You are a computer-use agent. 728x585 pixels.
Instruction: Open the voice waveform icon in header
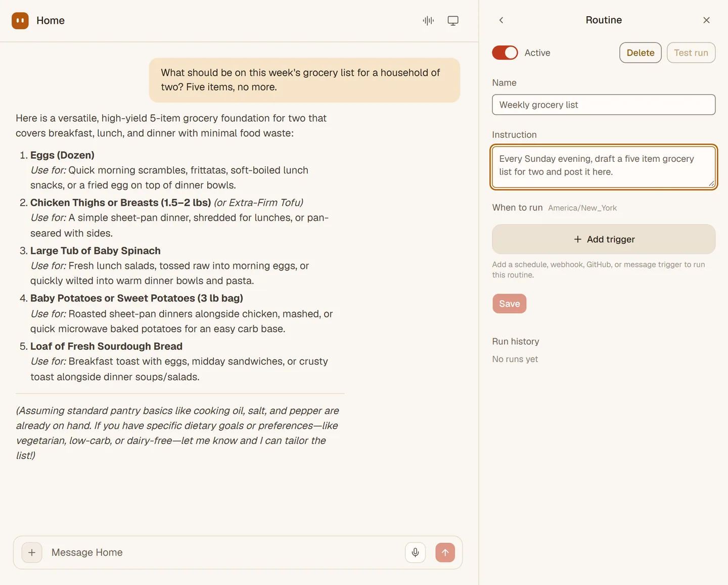[428, 21]
